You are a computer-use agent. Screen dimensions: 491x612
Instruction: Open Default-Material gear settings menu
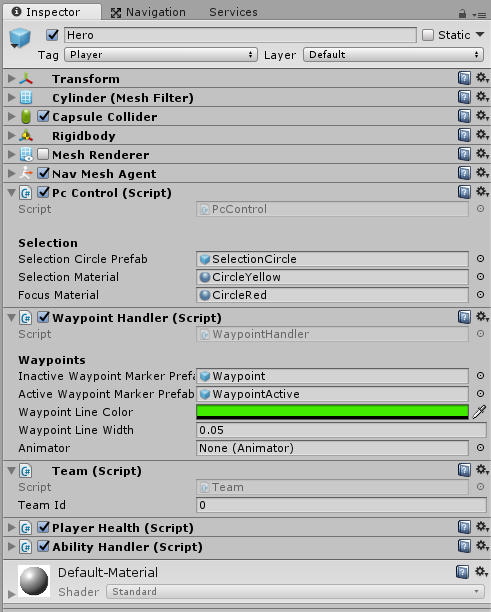(481, 572)
